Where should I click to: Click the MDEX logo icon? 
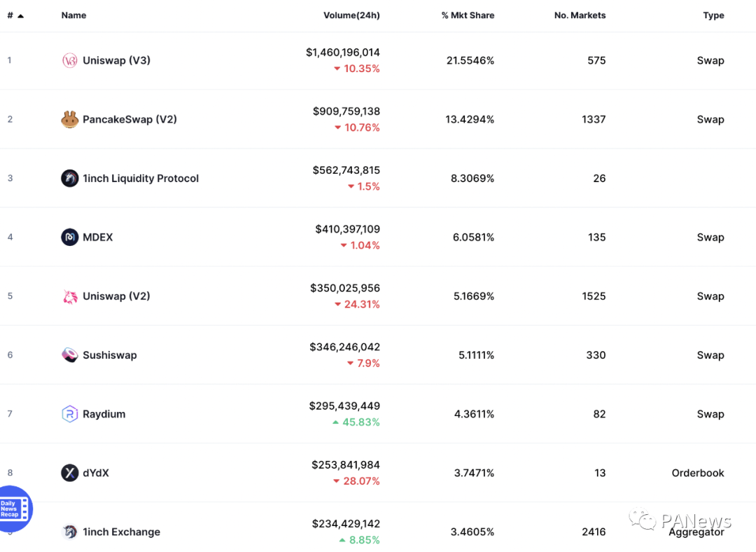click(x=69, y=237)
